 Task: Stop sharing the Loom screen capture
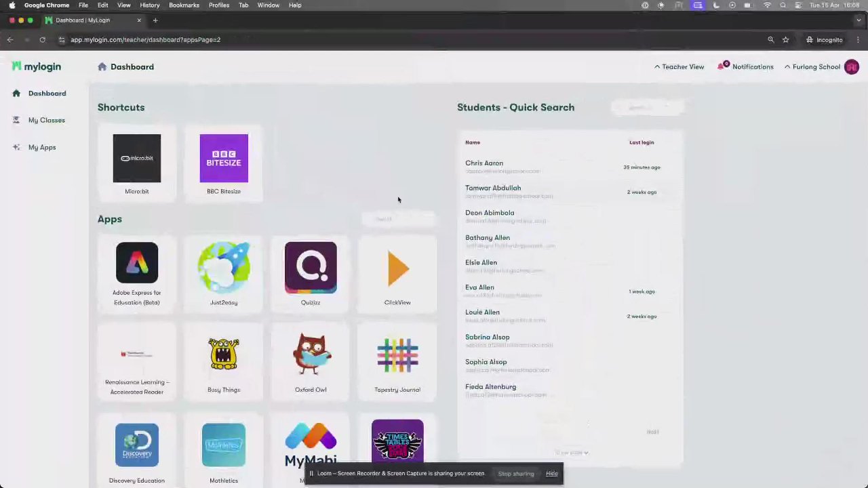(516, 474)
